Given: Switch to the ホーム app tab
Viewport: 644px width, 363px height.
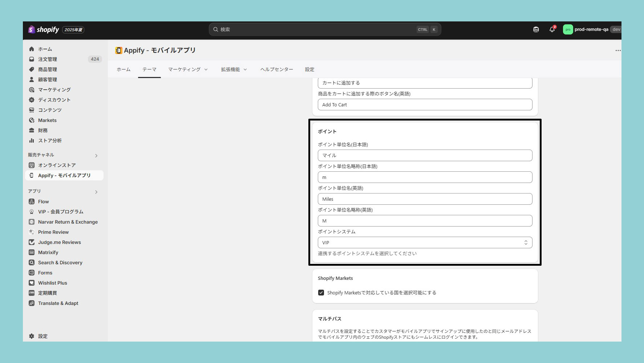Looking at the screenshot, I should (123, 69).
